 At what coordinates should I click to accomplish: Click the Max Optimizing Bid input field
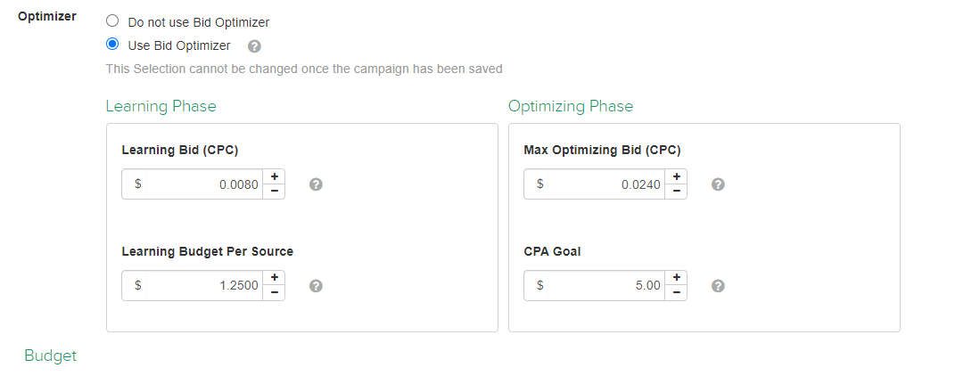click(605, 184)
